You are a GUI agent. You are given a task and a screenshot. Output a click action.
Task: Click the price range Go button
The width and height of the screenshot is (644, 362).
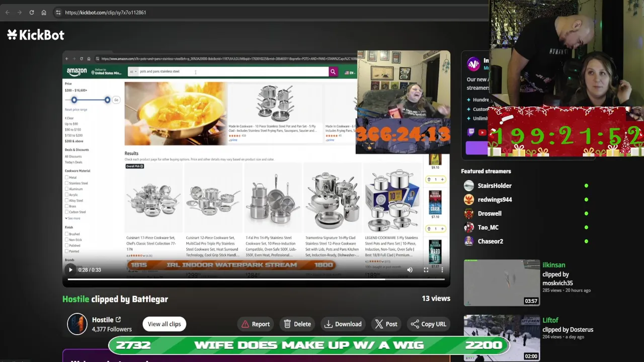click(116, 100)
